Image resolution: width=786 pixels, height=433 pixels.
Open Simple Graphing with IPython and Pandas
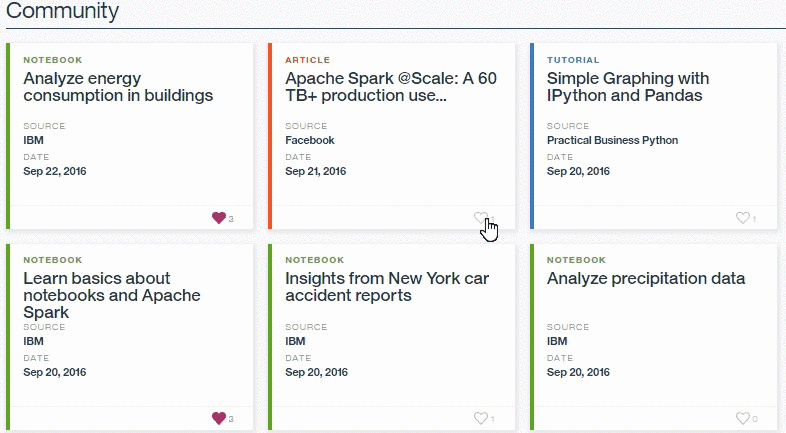[x=628, y=87]
